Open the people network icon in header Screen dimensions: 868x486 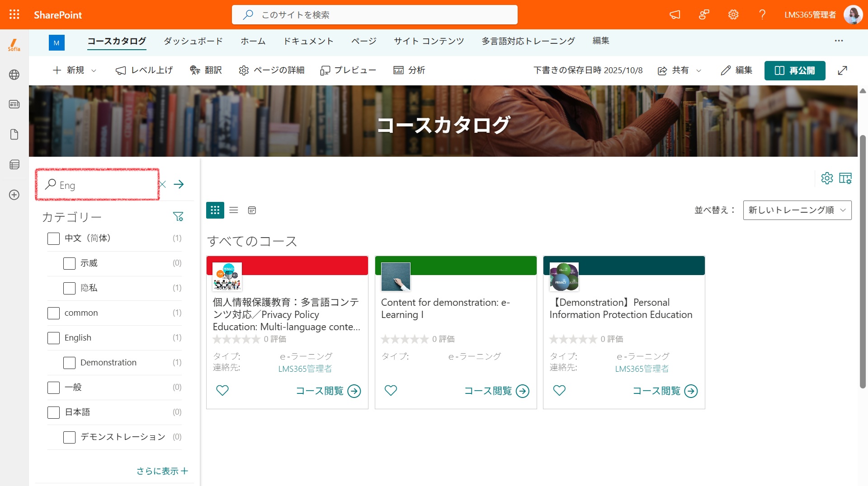click(x=704, y=14)
